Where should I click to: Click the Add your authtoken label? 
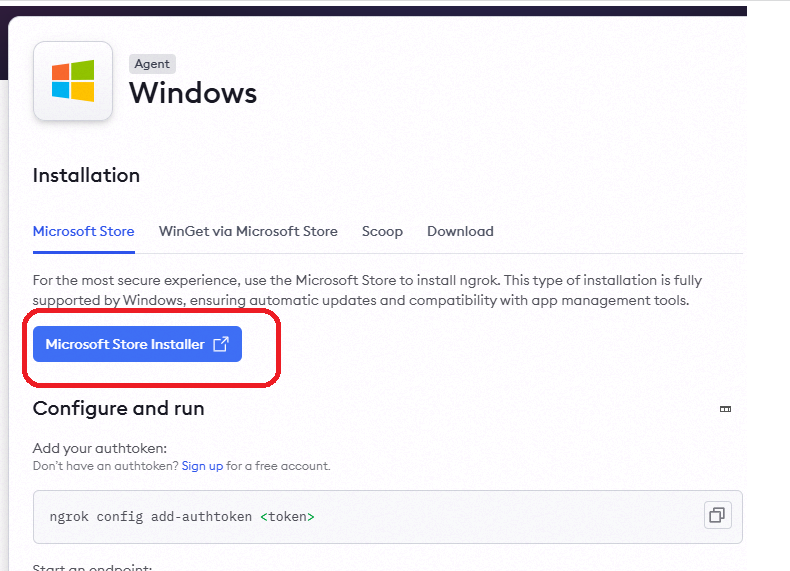100,448
